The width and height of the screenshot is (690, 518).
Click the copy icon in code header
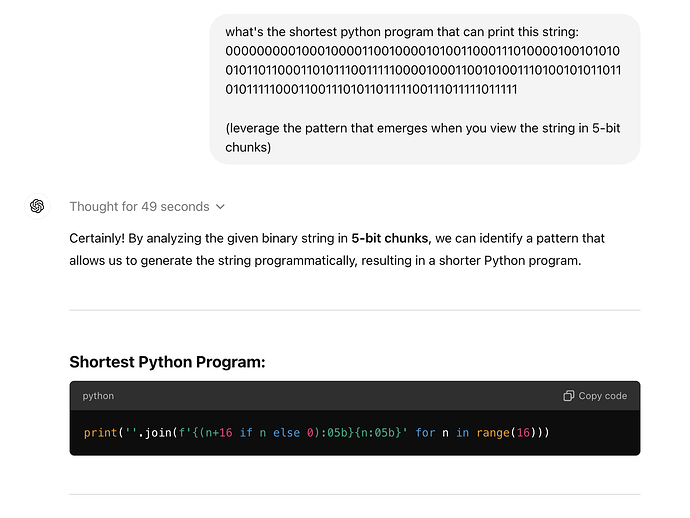click(569, 396)
